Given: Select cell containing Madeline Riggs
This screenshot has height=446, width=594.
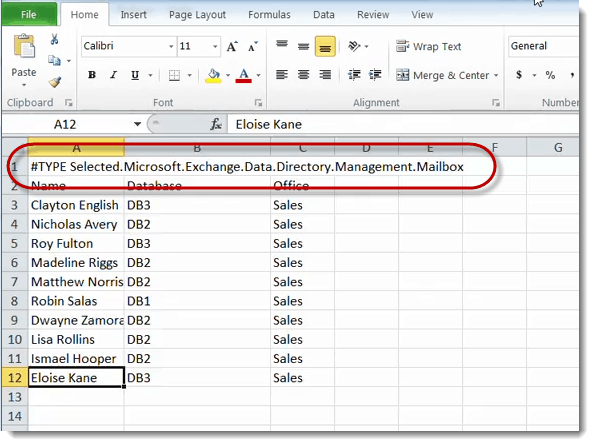Looking at the screenshot, I should click(76, 263).
